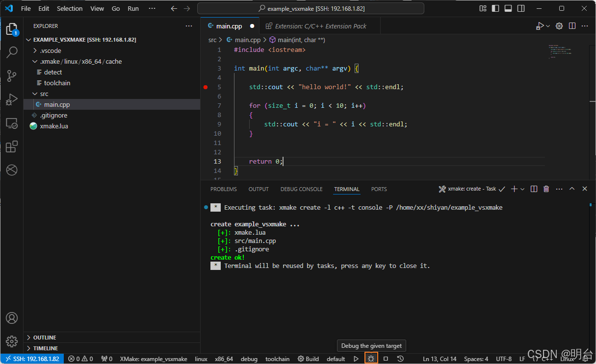596x364 pixels.
Task: Close the terminal panel
Action: [585, 189]
